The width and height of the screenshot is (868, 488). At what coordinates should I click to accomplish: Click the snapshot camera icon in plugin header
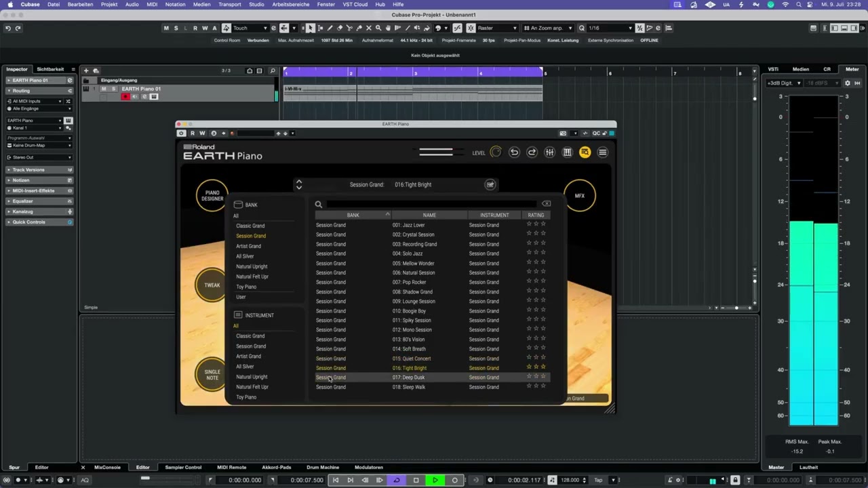[563, 133]
